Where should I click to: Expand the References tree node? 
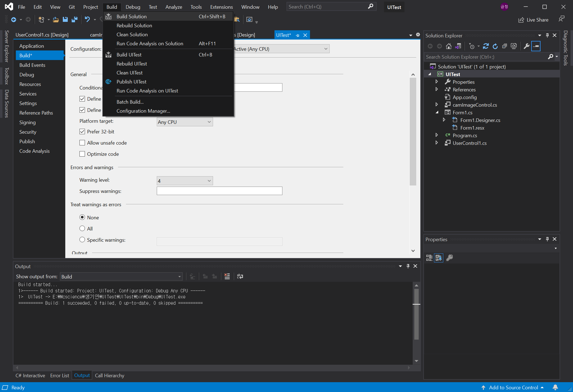tap(437, 89)
